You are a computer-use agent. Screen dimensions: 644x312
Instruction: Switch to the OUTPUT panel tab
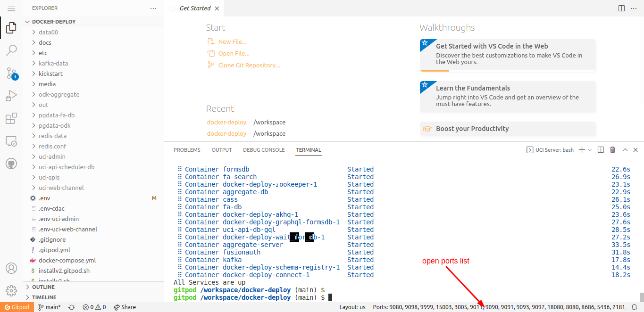tap(222, 150)
